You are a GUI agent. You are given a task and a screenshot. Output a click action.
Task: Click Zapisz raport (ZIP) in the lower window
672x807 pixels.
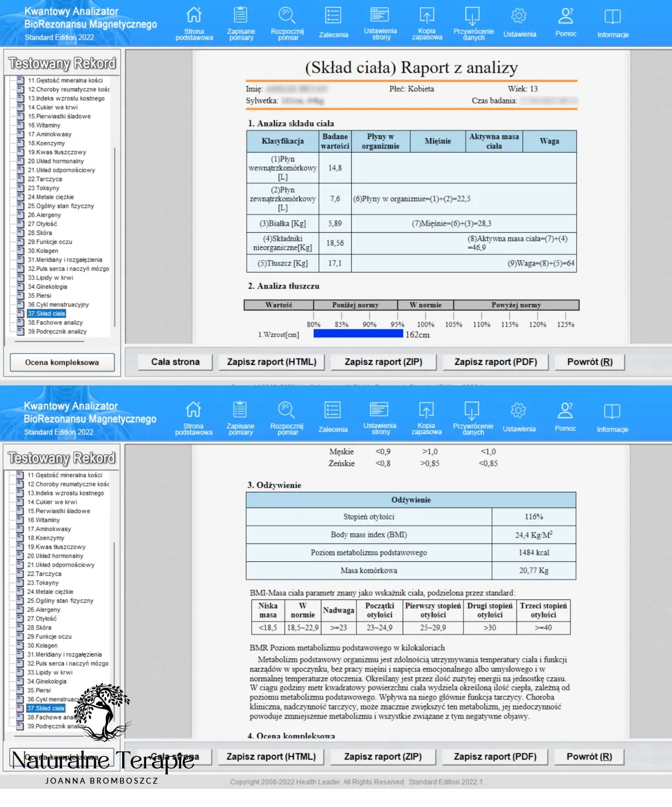pyautogui.click(x=383, y=757)
